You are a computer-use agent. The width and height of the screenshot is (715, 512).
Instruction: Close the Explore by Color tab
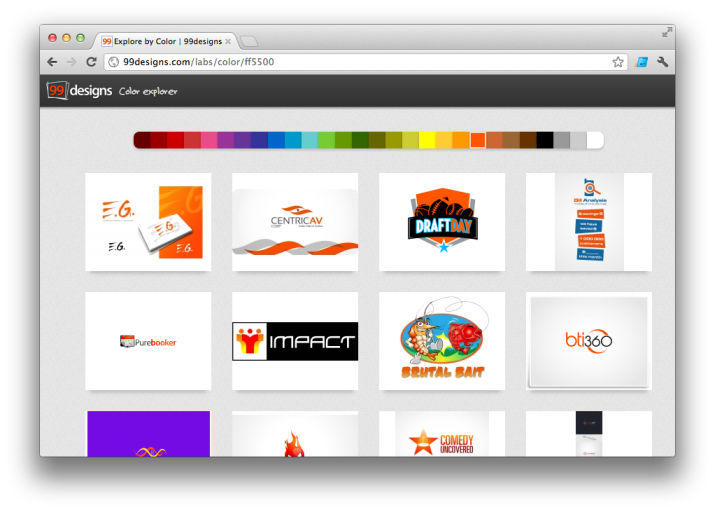228,41
